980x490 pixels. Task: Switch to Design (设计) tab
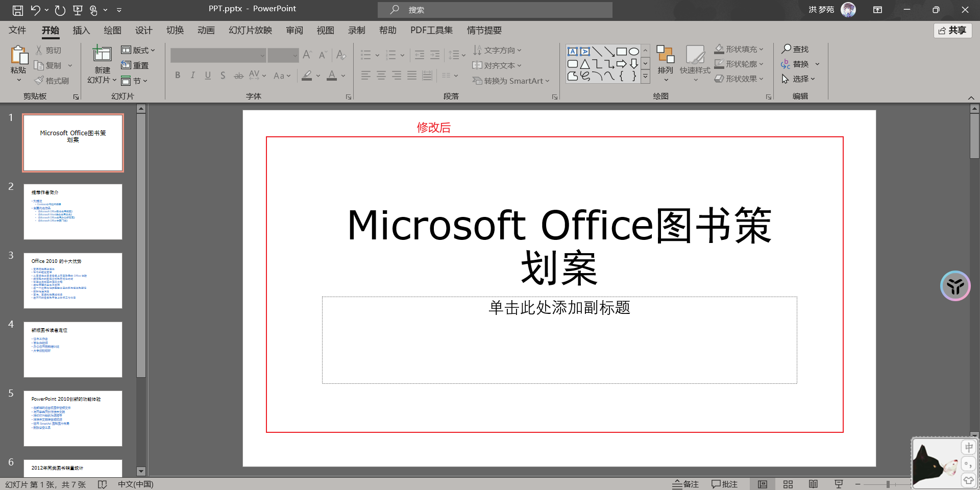pos(143,30)
